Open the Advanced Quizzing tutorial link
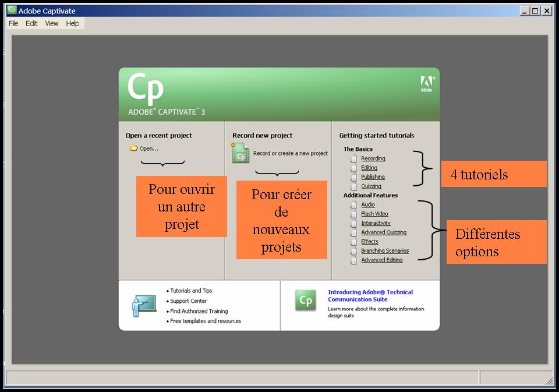Screen dimensions: 559x392 pos(384,232)
